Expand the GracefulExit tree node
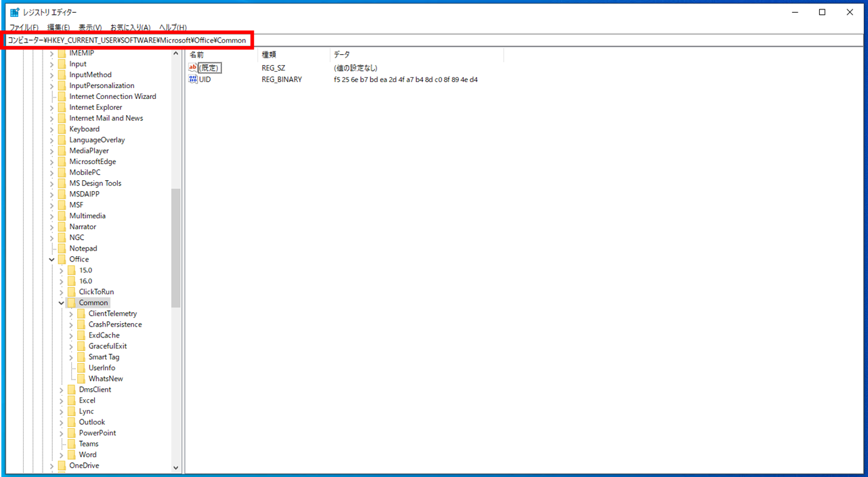 (x=71, y=346)
